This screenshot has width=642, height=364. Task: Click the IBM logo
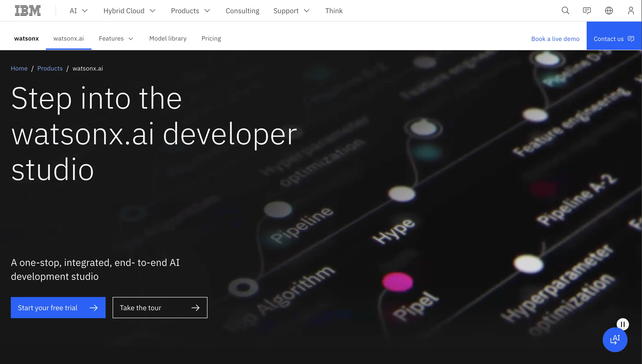click(x=28, y=11)
